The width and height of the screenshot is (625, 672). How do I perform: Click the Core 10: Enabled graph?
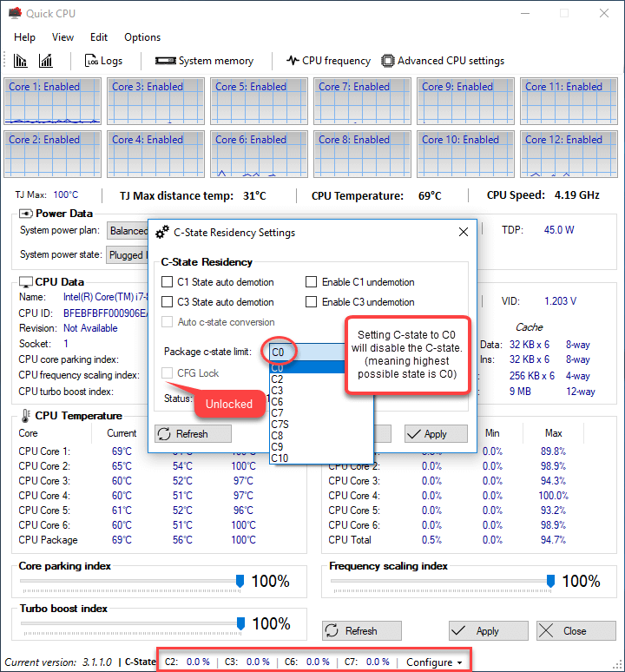click(465, 154)
